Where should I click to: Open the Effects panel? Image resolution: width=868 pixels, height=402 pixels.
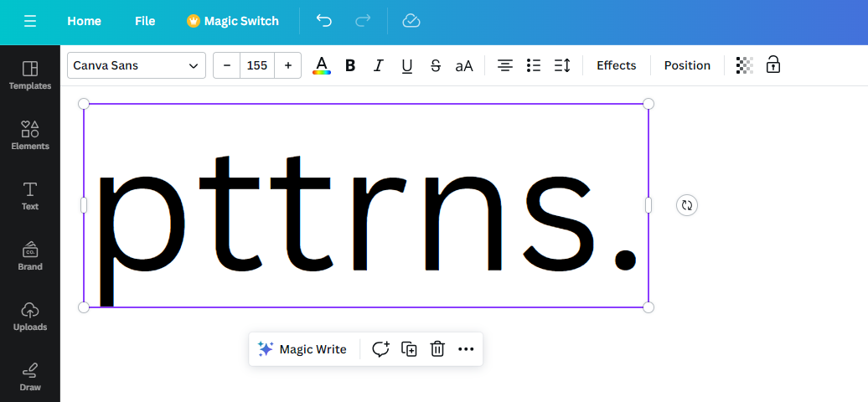click(616, 65)
